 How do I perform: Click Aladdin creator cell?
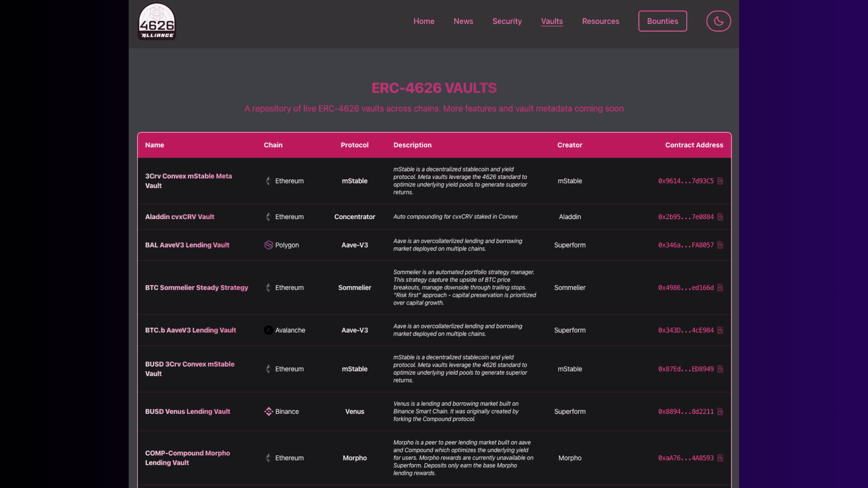[x=570, y=217]
